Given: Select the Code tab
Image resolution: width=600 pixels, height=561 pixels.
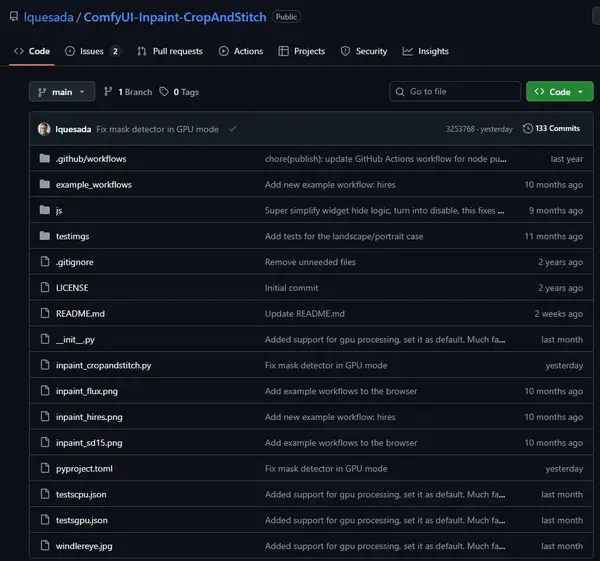Looking at the screenshot, I should tap(32, 51).
